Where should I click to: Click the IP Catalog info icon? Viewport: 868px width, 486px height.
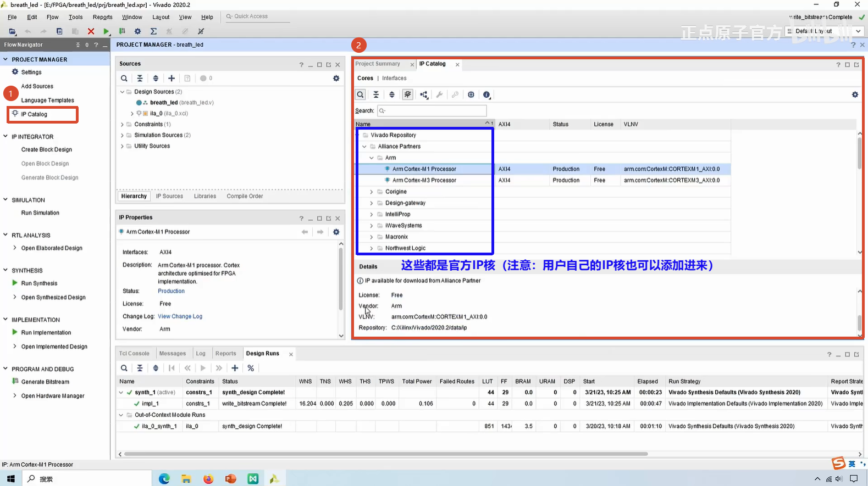pyautogui.click(x=486, y=94)
